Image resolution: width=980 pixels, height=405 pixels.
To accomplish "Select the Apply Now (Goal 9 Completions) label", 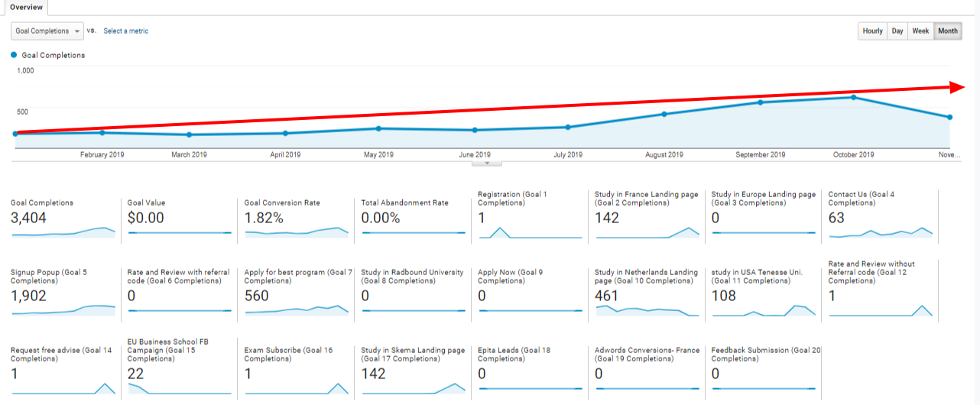I will 511,277.
